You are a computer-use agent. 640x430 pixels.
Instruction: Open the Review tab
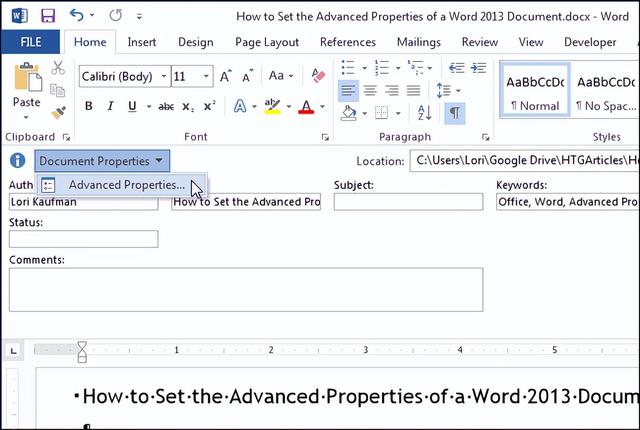point(480,42)
